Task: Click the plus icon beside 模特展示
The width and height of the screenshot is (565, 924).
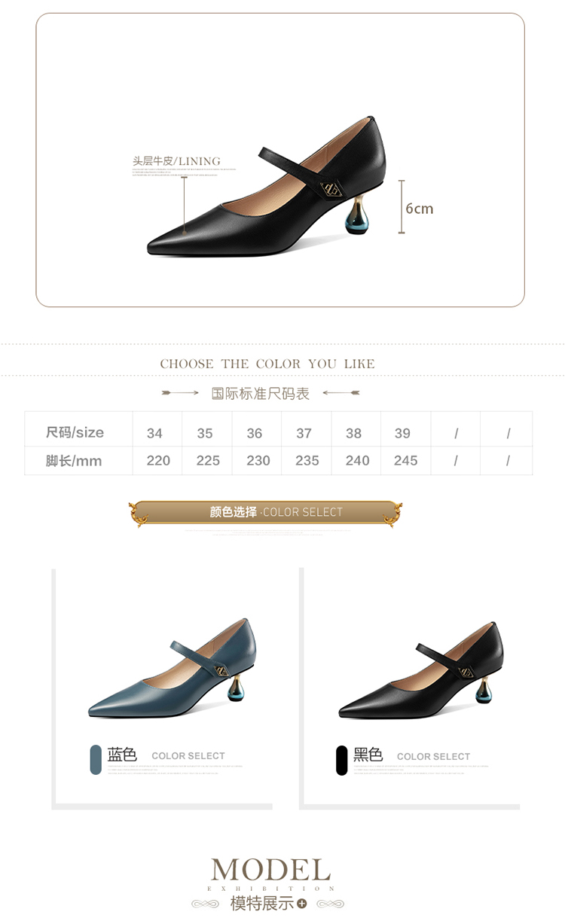Action: click(302, 904)
